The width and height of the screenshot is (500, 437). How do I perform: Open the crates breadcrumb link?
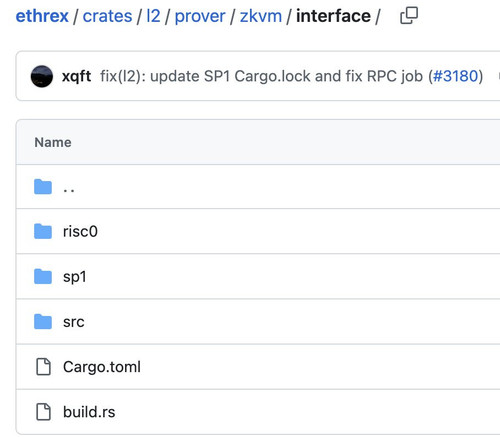(107, 16)
